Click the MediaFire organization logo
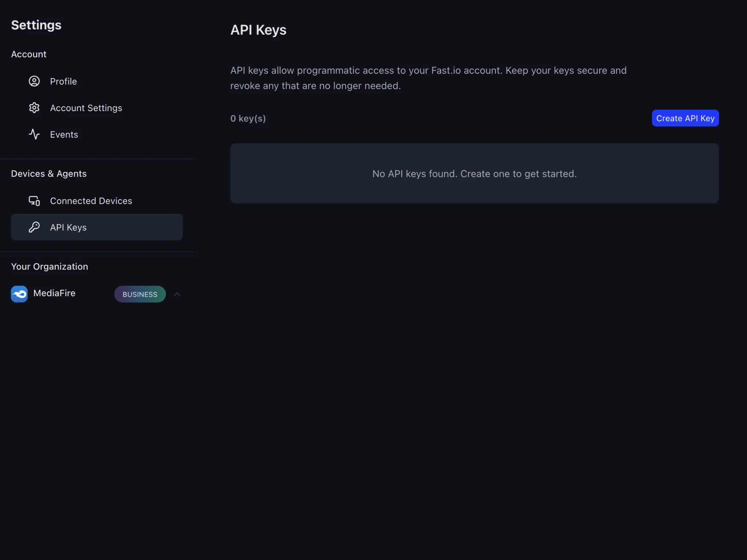This screenshot has width=747, height=560. [x=19, y=294]
